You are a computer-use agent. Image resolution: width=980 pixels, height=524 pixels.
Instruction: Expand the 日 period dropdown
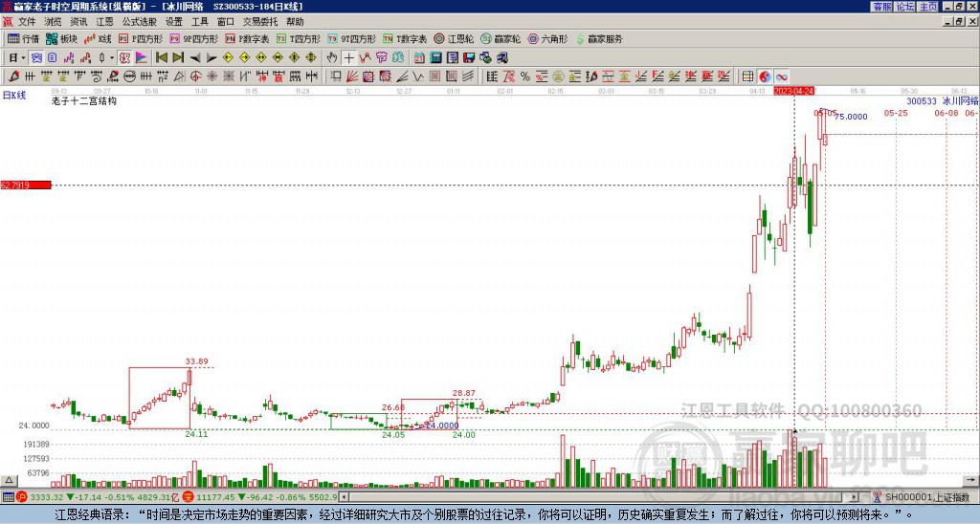pos(23,58)
